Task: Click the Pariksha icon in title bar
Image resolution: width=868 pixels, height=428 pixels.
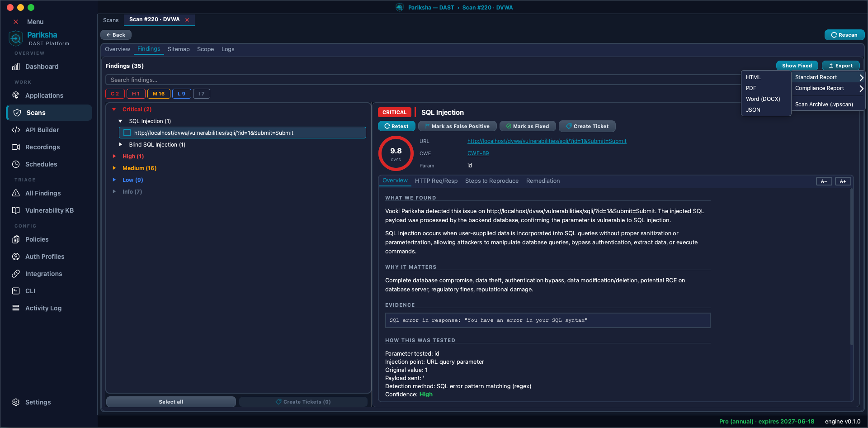Action: pyautogui.click(x=400, y=7)
